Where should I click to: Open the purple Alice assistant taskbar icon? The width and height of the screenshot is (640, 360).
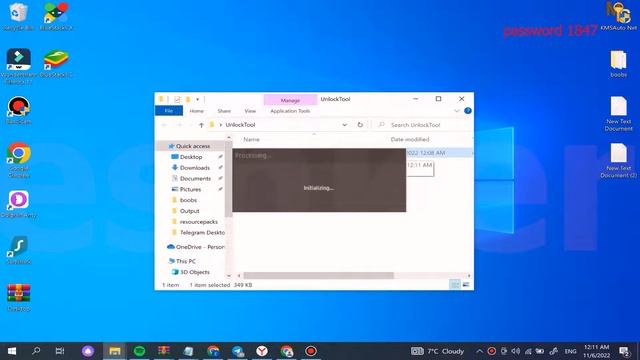(x=88, y=351)
